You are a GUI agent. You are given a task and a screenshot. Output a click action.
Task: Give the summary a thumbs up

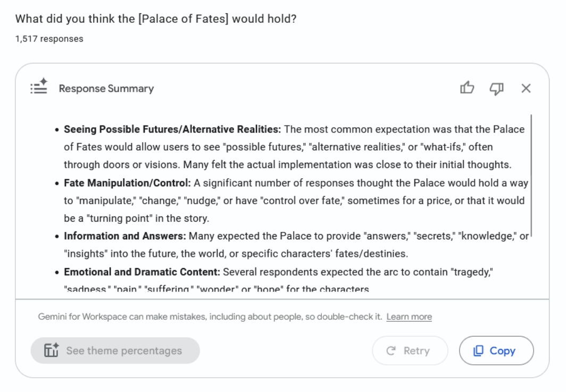click(x=467, y=88)
